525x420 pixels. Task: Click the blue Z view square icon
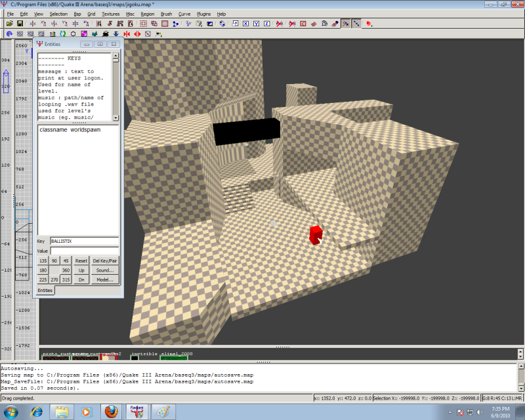[x=267, y=24]
